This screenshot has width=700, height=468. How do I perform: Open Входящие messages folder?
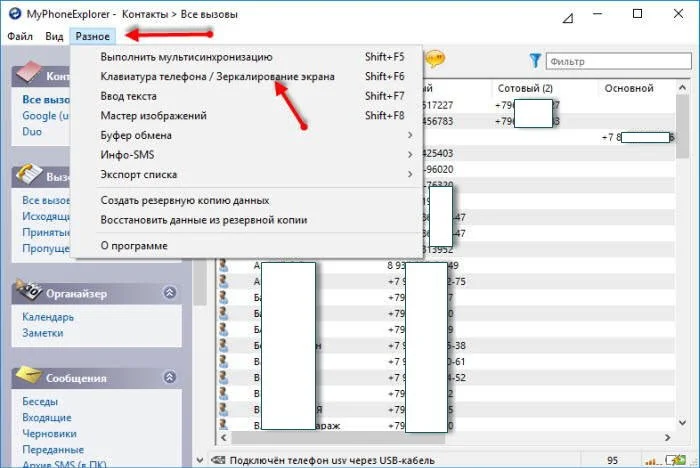point(47,418)
